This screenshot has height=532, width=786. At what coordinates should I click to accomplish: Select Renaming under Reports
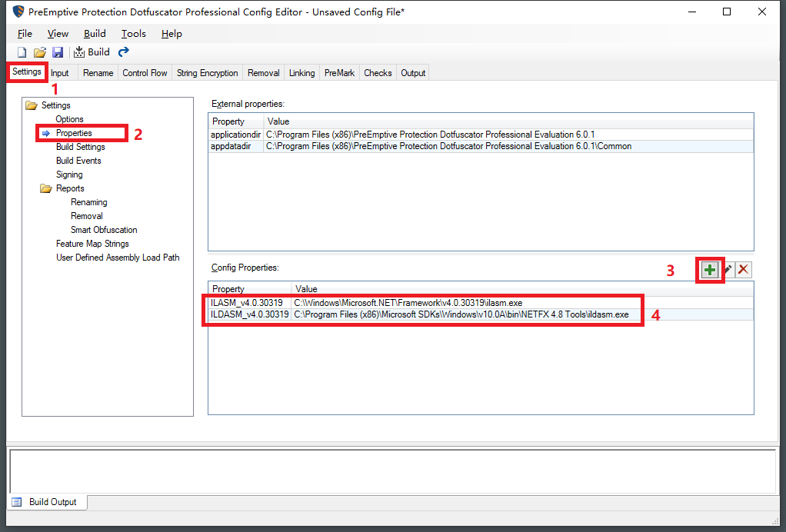[88, 202]
